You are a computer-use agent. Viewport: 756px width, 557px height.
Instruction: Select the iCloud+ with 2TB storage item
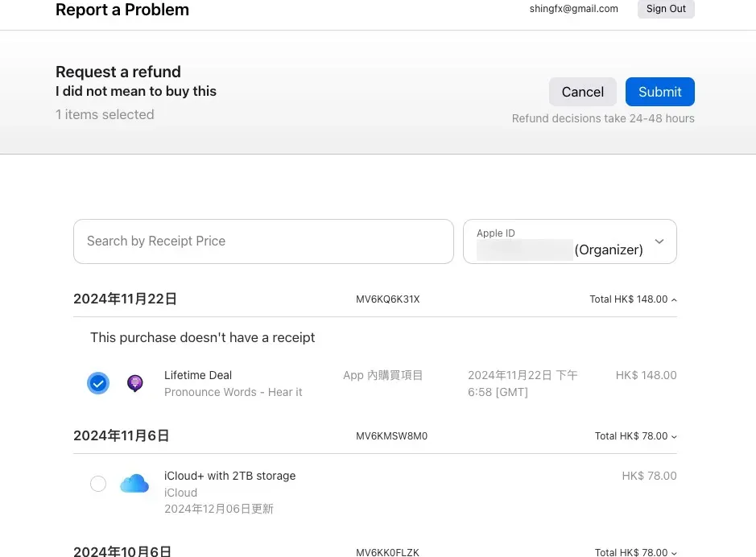98,484
